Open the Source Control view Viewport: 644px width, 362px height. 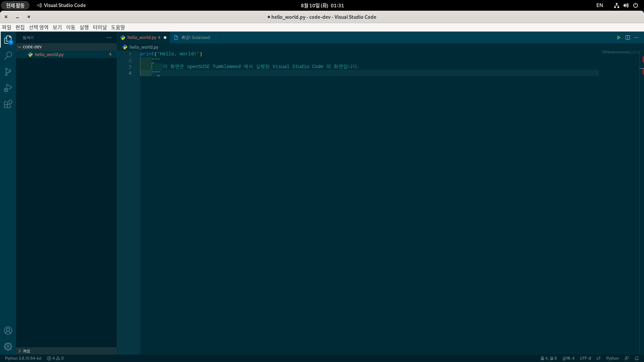[8, 72]
